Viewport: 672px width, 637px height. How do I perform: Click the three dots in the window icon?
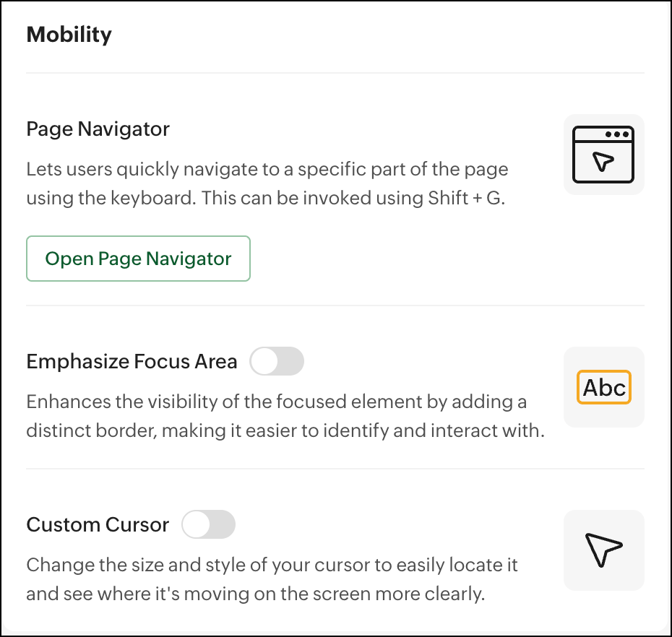point(616,134)
